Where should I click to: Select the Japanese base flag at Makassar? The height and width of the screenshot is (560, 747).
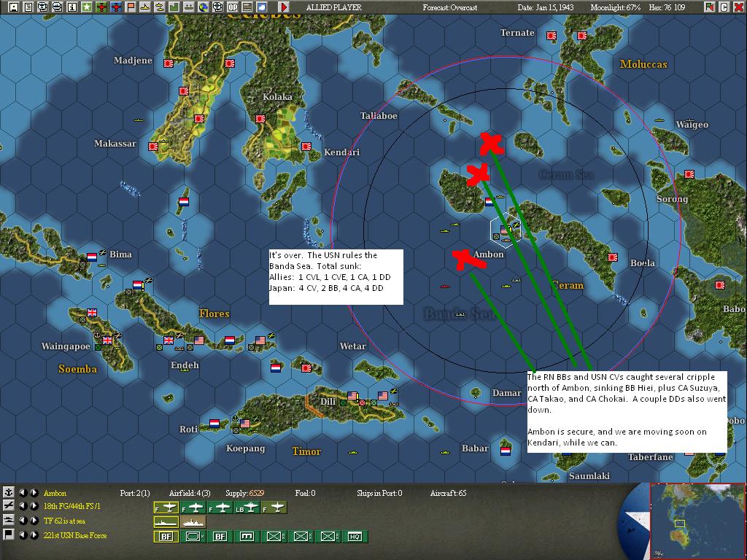[x=153, y=147]
